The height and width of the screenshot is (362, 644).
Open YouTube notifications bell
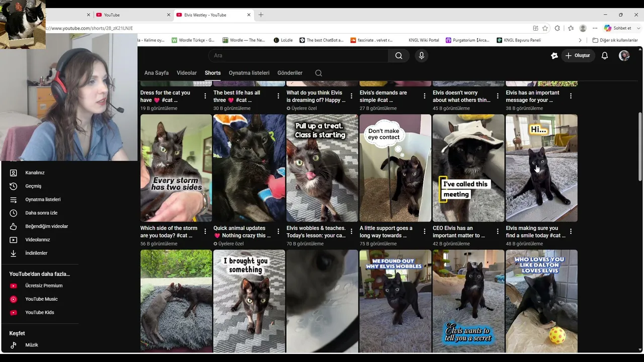point(605,56)
